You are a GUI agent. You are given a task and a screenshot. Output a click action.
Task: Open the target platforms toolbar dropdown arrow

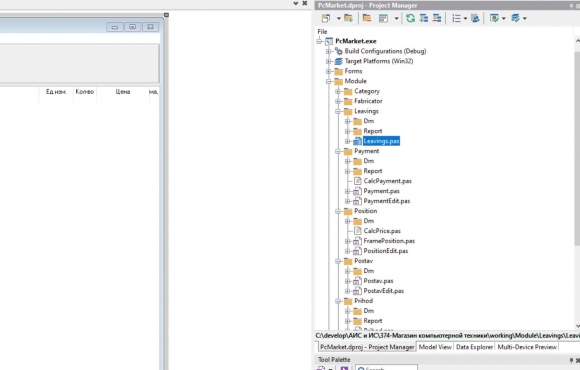[x=525, y=18]
